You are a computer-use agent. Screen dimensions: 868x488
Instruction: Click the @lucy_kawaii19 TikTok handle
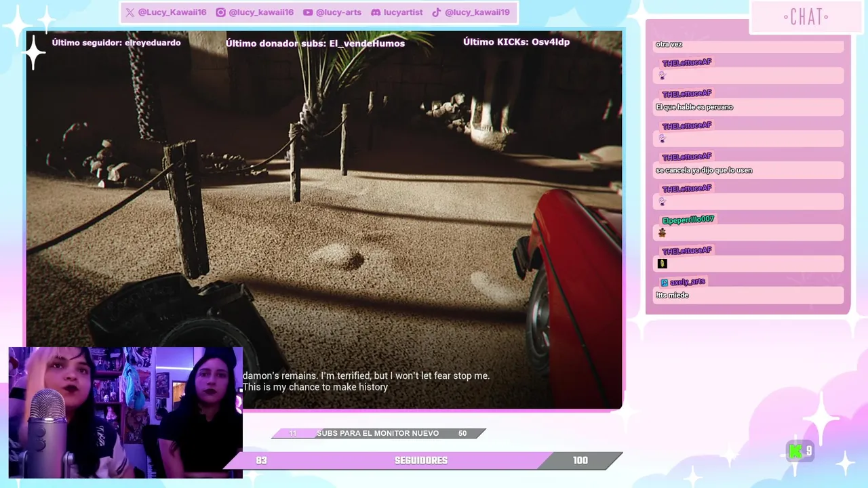coord(477,12)
